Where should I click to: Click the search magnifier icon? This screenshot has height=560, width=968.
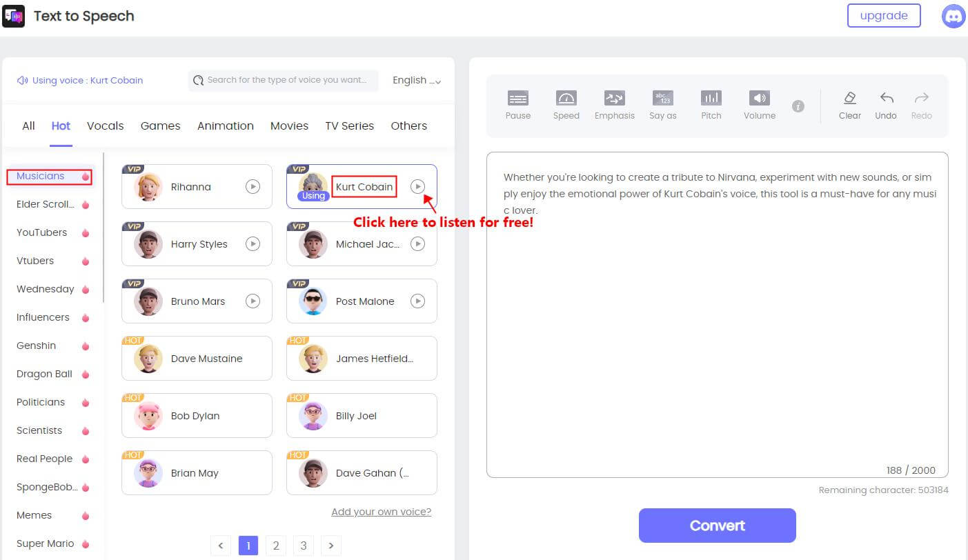[x=199, y=80]
